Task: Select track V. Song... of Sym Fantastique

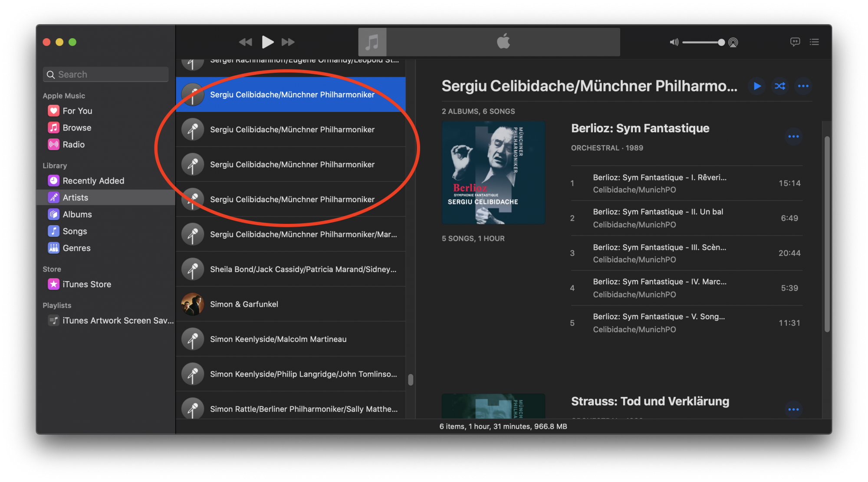Action: (687, 323)
